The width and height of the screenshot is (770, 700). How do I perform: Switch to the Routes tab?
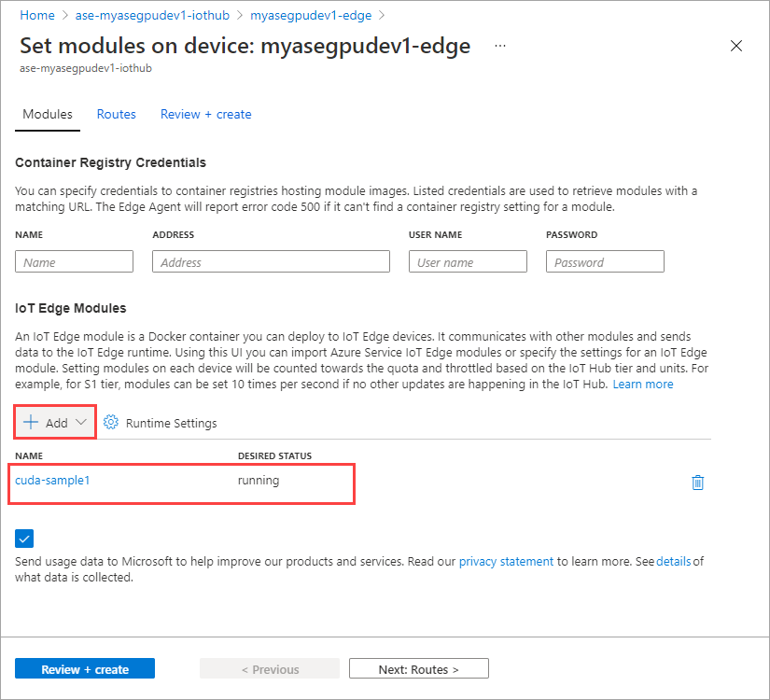(117, 114)
